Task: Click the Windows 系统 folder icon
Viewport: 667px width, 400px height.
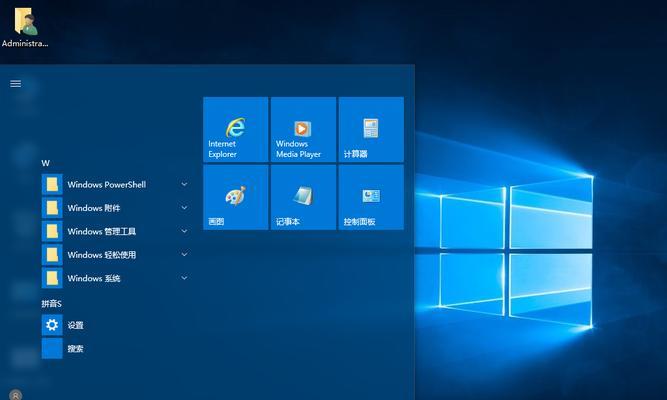Action: click(x=52, y=278)
